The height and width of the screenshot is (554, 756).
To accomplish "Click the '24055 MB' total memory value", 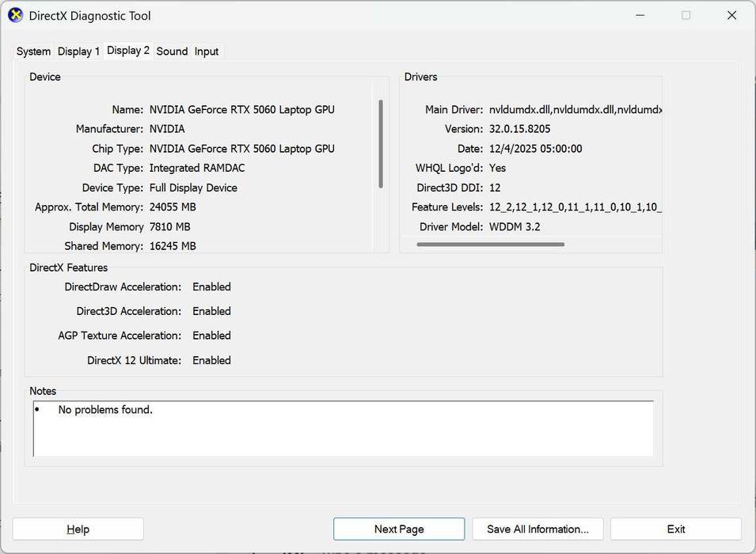I will click(173, 207).
